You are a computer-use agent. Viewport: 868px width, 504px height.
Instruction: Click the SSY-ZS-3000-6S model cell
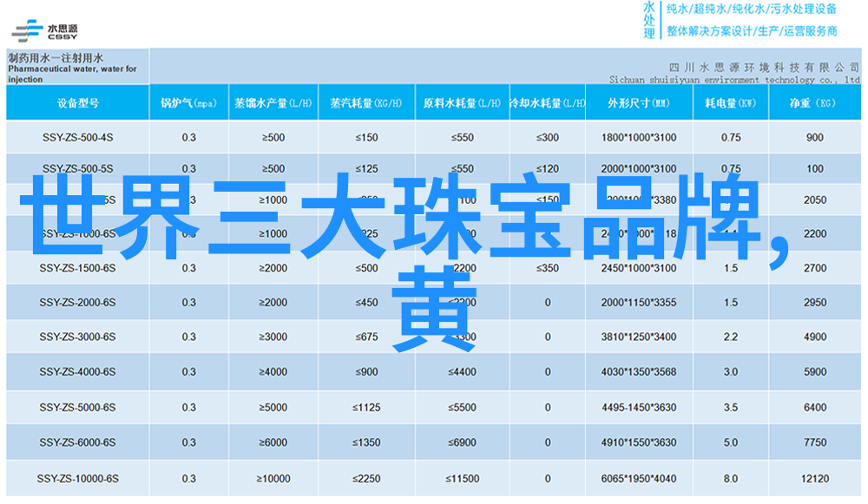pos(77,337)
